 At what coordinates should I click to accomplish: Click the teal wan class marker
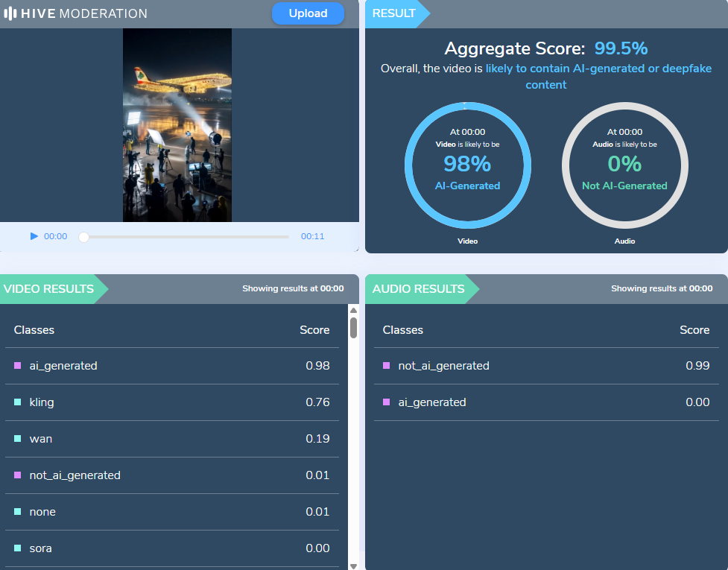18,439
